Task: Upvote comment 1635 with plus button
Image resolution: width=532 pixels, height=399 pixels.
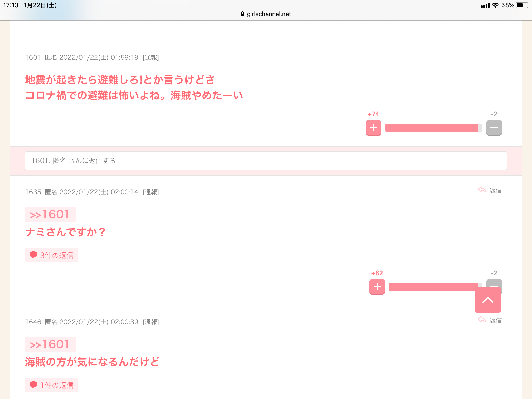Action: coord(377,287)
